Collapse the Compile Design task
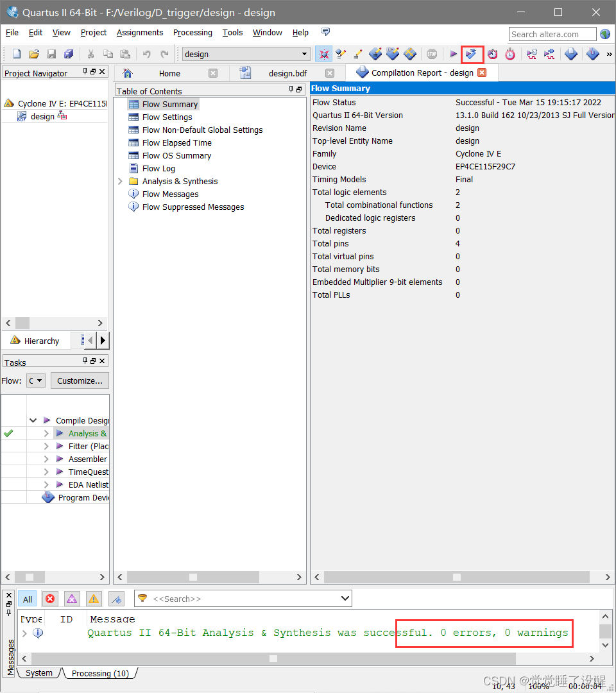Image resolution: width=616 pixels, height=693 pixels. tap(33, 420)
